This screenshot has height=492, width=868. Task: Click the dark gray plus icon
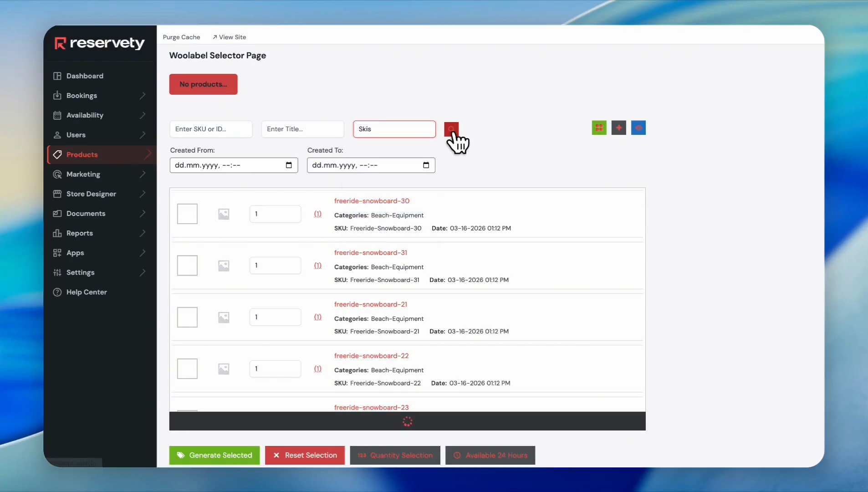click(x=618, y=128)
